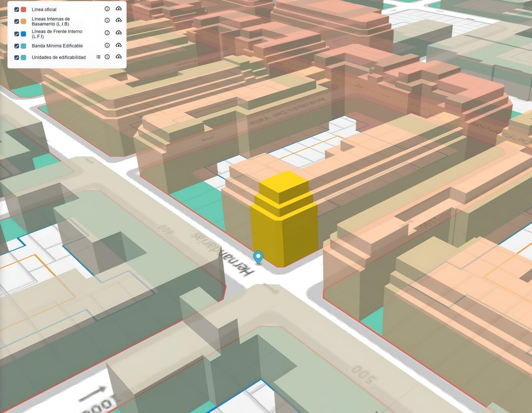Click the 'Aristóbulo Del Valle' street label

287,112
